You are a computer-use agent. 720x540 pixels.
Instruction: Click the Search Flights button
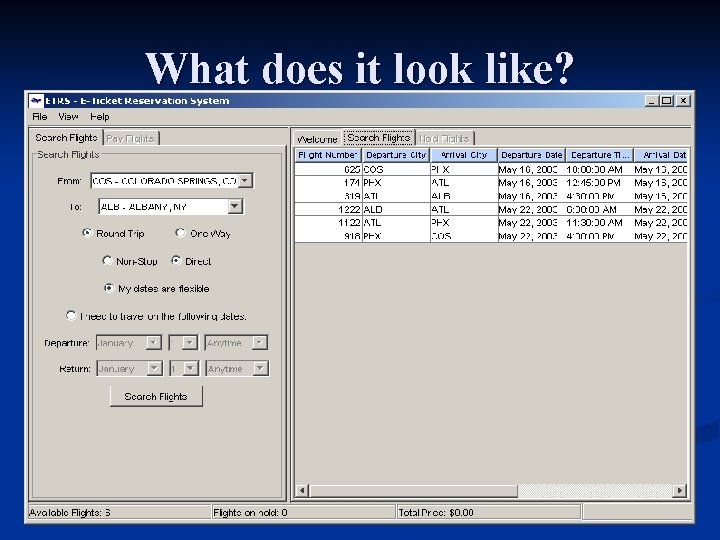(x=156, y=396)
